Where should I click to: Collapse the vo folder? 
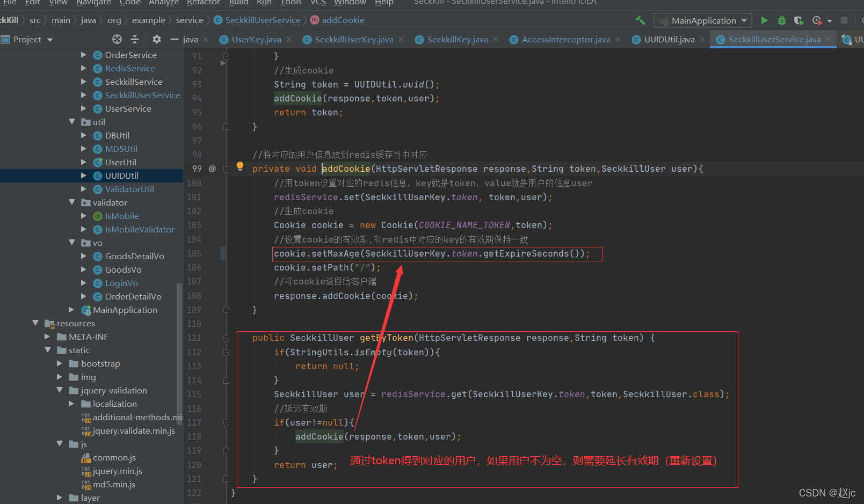pos(72,243)
